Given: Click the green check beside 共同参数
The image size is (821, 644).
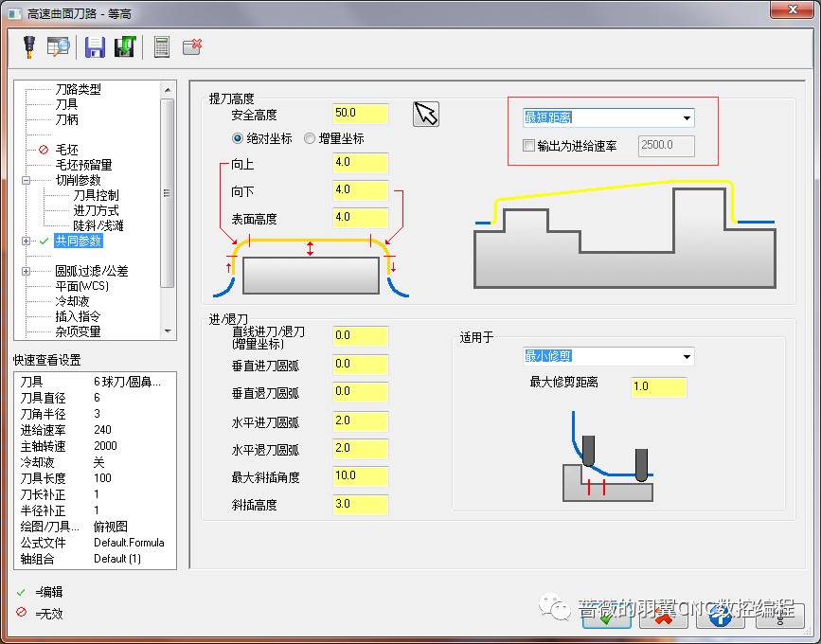Looking at the screenshot, I should (x=44, y=241).
